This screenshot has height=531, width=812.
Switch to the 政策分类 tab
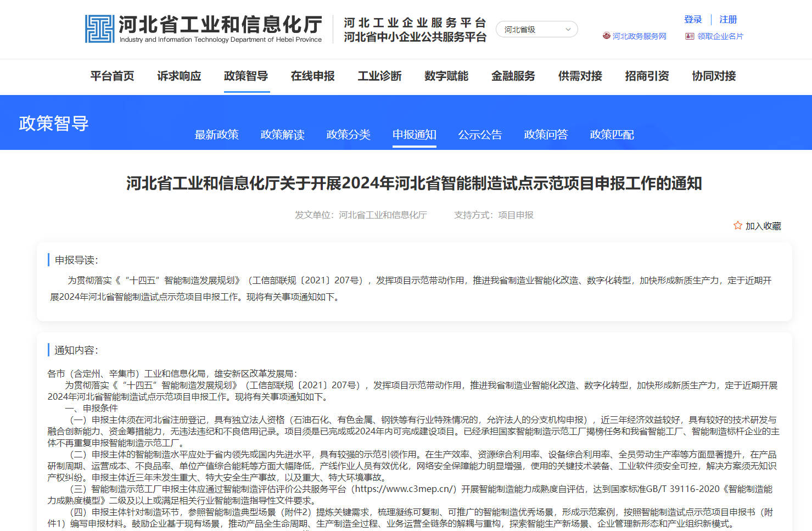(349, 135)
